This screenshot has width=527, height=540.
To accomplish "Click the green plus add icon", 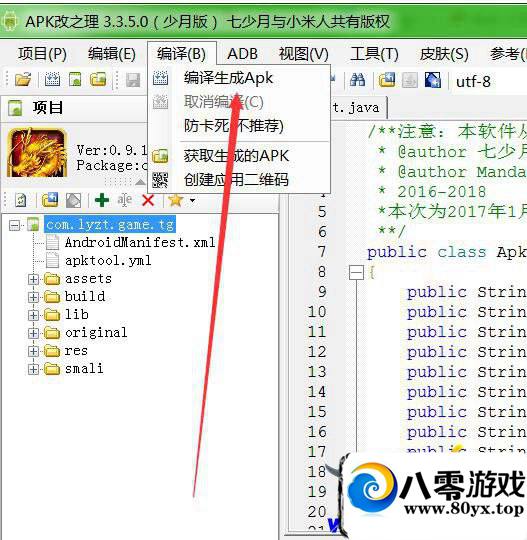I will [102, 200].
